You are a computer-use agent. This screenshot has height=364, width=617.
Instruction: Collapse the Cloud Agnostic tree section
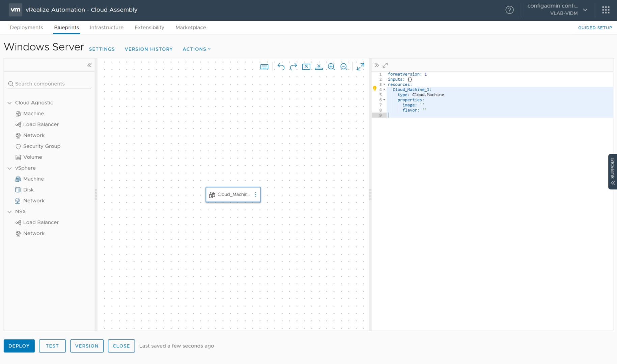[10, 103]
